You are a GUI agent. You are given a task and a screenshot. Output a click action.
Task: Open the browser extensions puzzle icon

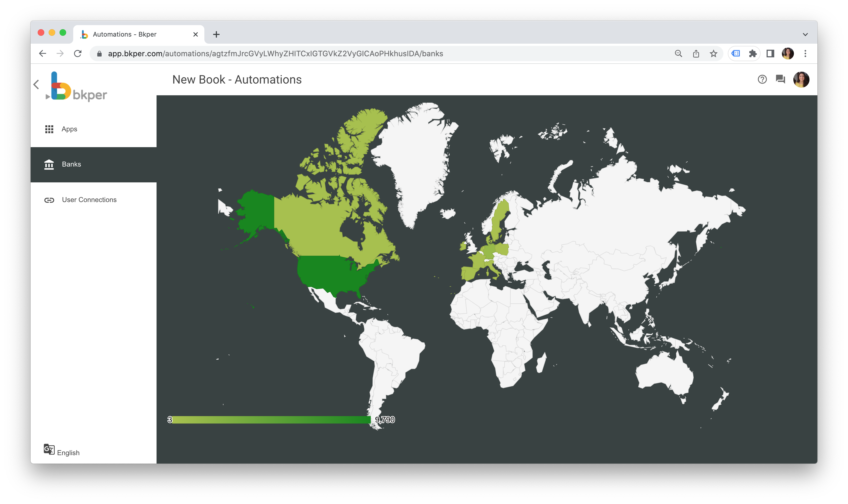[x=753, y=53]
